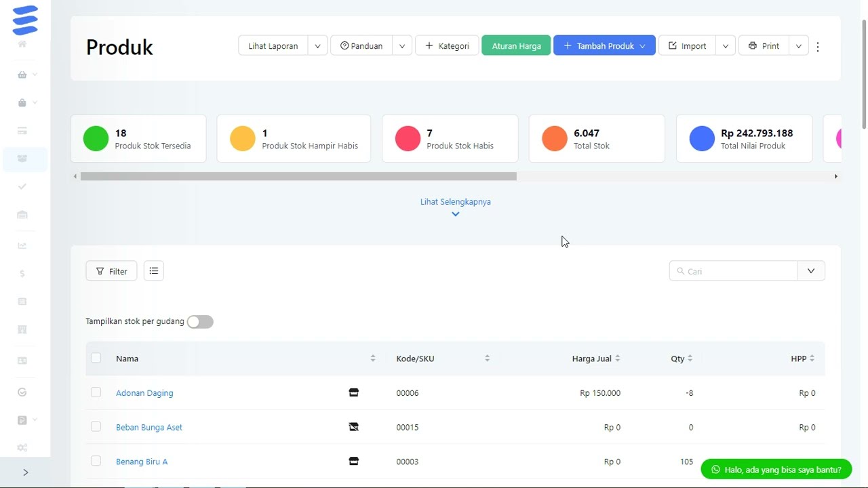Click the list view icon beside Filter
The width and height of the screenshot is (868, 488).
[154, 271]
